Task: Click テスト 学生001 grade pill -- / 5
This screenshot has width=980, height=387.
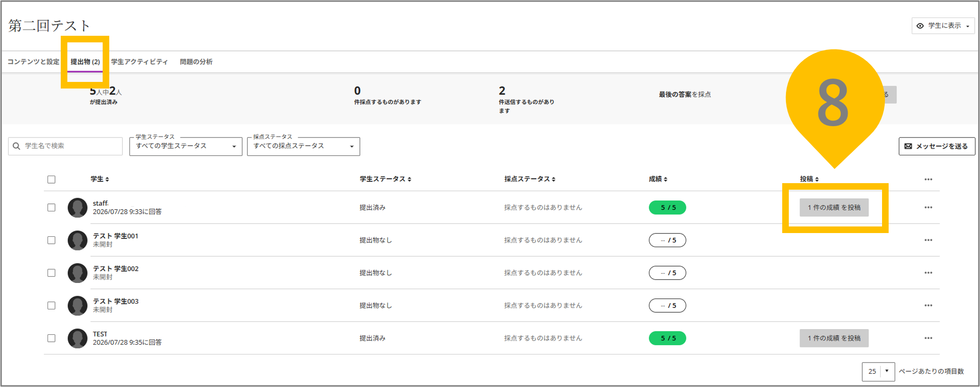Action: pos(667,240)
